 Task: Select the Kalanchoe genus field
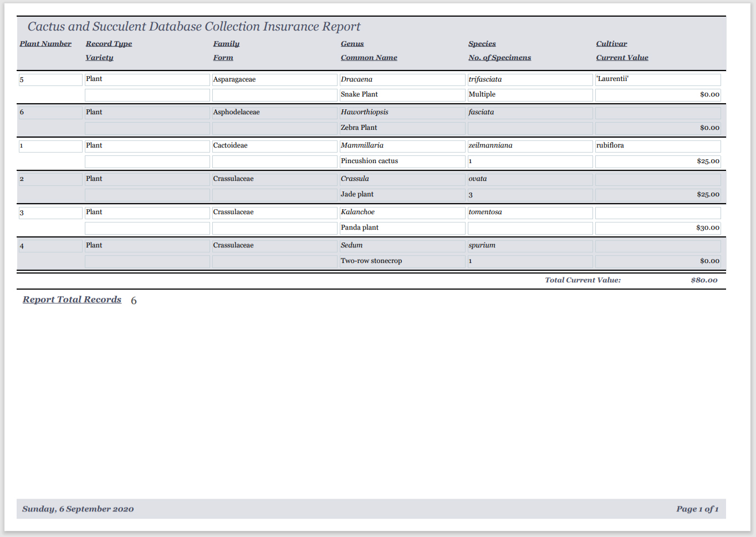(402, 212)
